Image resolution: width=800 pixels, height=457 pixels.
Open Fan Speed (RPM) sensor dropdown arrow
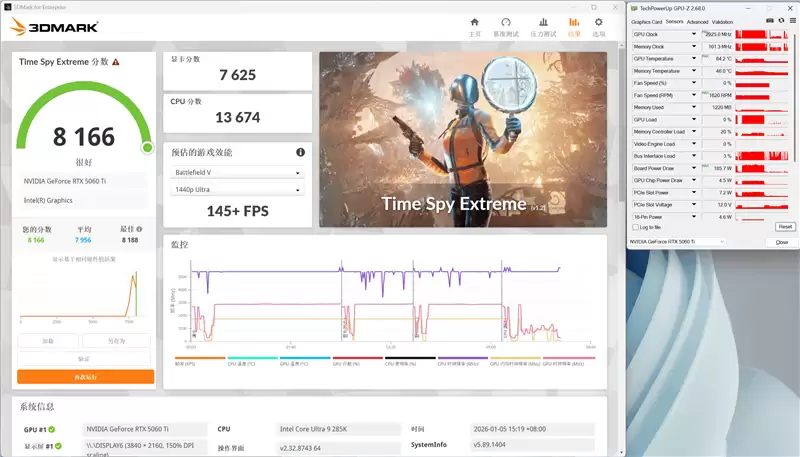[694, 95]
